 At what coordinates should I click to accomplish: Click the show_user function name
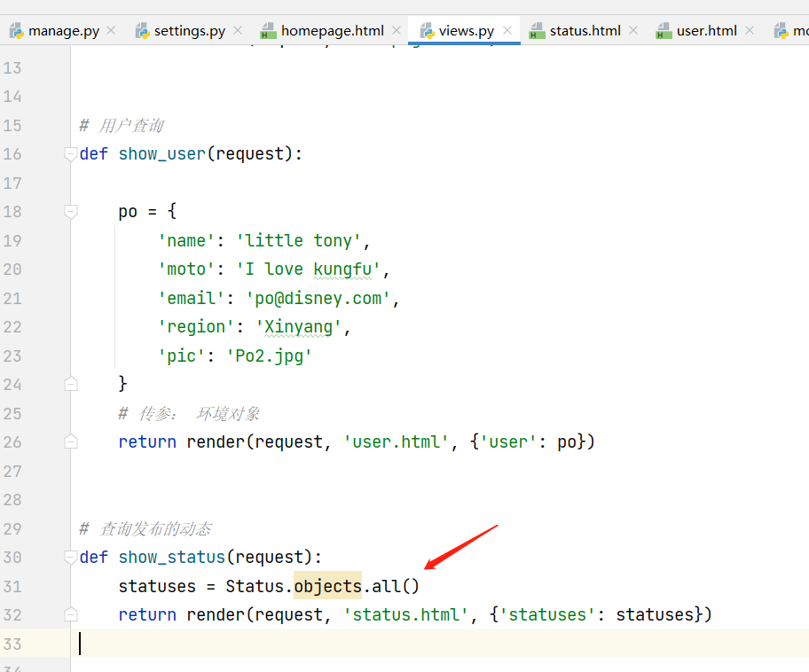pyautogui.click(x=162, y=153)
